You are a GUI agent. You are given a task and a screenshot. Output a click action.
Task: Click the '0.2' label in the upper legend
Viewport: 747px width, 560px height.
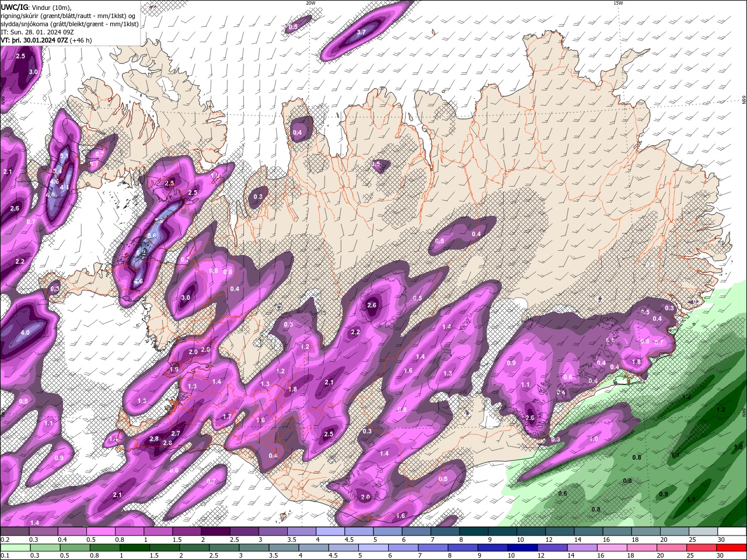(x=5, y=540)
